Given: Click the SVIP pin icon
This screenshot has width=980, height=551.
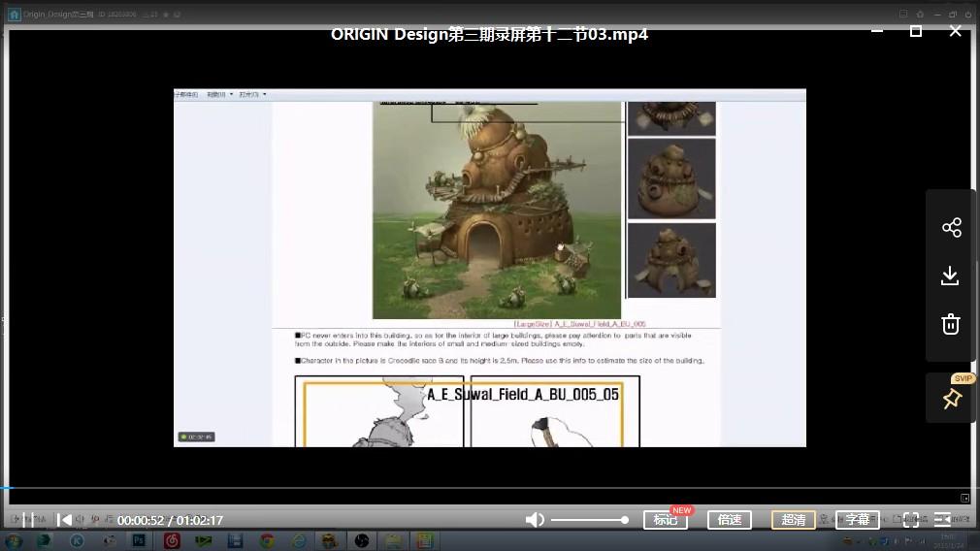Looking at the screenshot, I should point(952,398).
